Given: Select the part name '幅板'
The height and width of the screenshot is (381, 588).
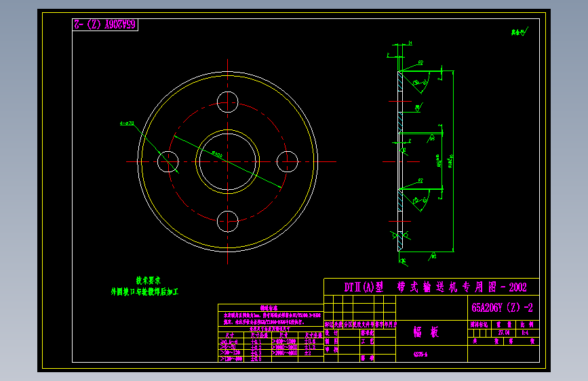Looking at the screenshot, I should click(x=426, y=332).
